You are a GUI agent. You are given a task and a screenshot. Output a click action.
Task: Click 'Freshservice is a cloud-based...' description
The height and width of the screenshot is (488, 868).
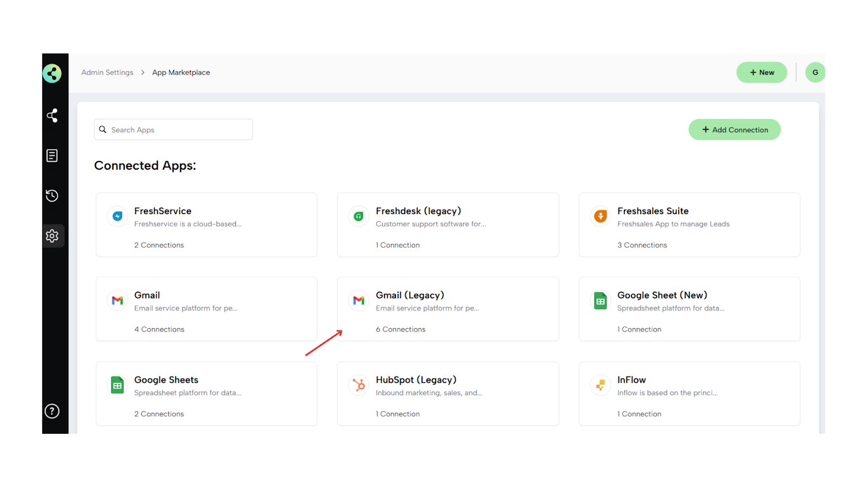pyautogui.click(x=188, y=224)
